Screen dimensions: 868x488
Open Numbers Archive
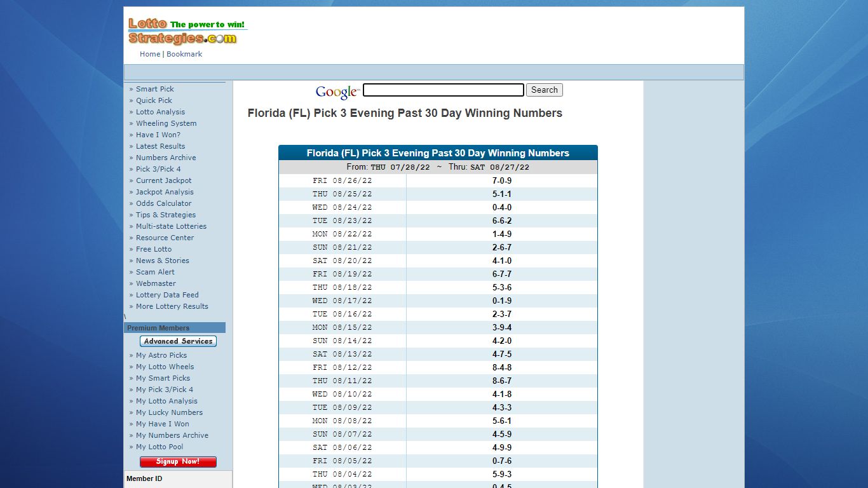(166, 158)
